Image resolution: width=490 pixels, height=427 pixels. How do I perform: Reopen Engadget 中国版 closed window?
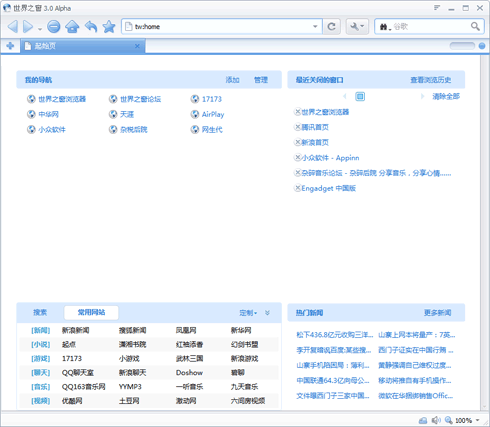[329, 188]
